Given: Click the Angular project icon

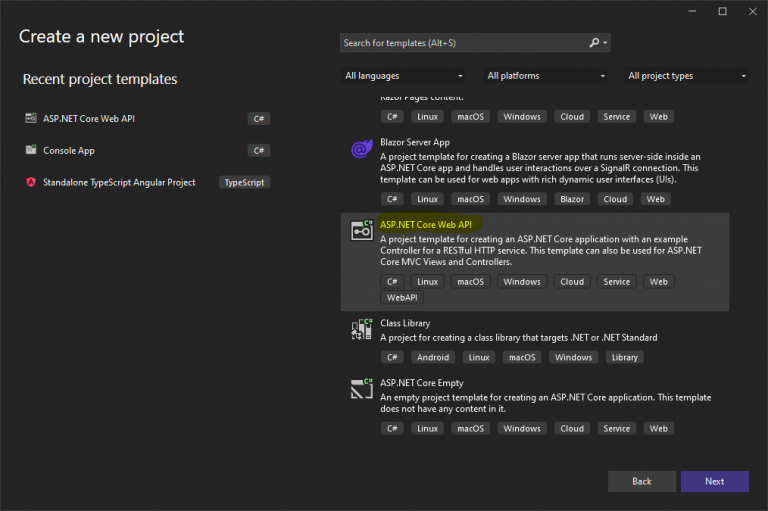Looking at the screenshot, I should 31,182.
